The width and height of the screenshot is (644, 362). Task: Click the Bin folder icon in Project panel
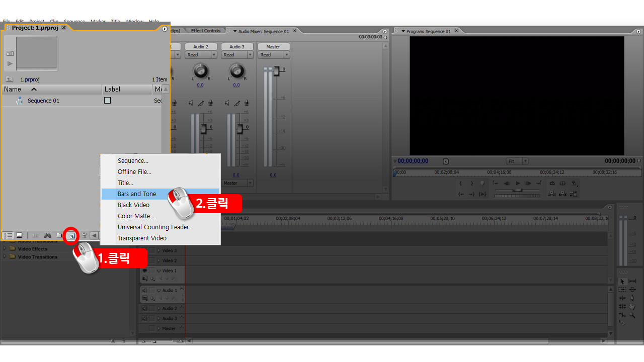59,235
